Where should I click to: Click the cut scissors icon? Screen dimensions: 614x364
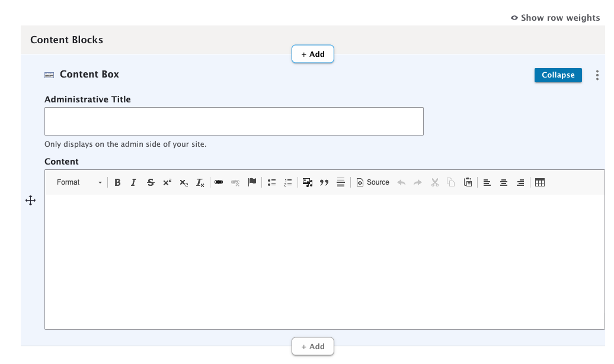434,182
